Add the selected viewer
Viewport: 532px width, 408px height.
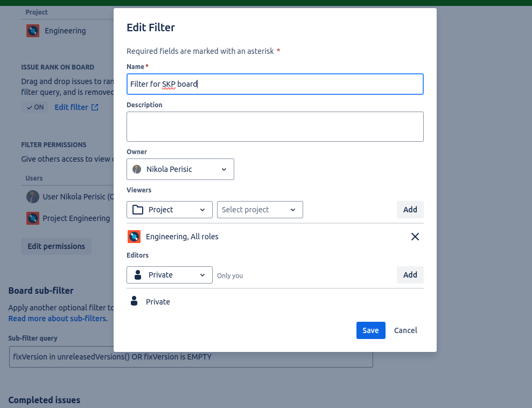[410, 210]
